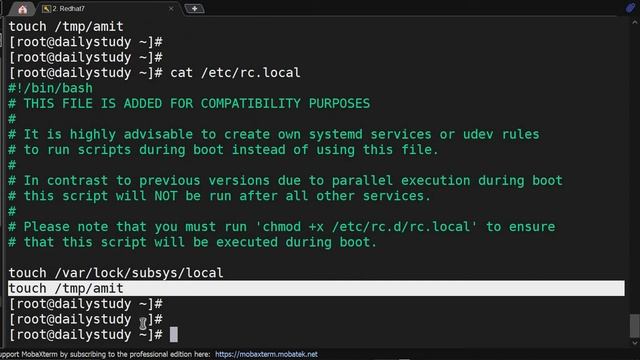The image size is (640, 360).
Task: Click the 'In contrast to previous versions' line
Action: (286, 180)
